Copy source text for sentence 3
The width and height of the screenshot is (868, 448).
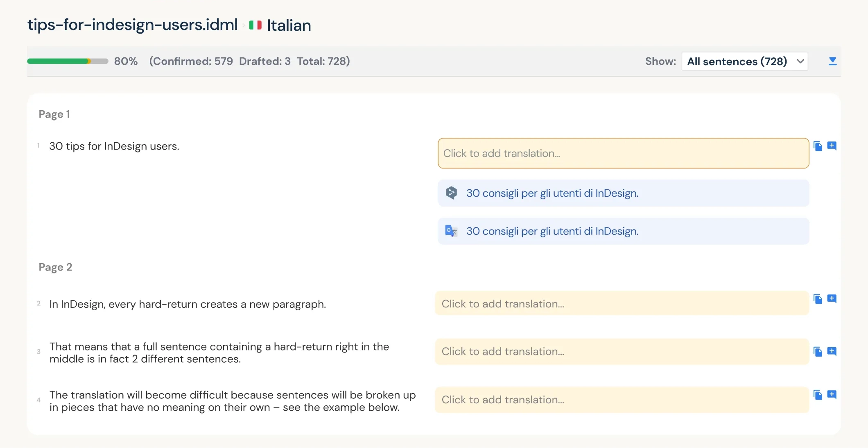[x=818, y=352]
